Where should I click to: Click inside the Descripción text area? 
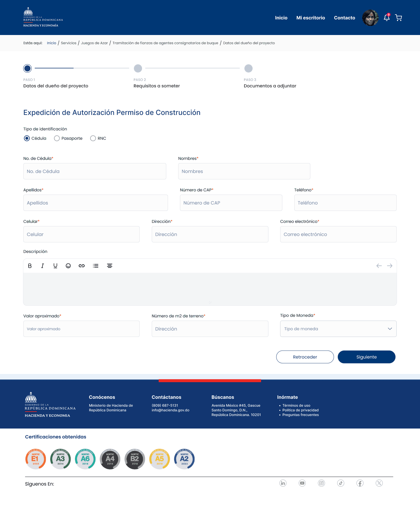tap(210, 289)
